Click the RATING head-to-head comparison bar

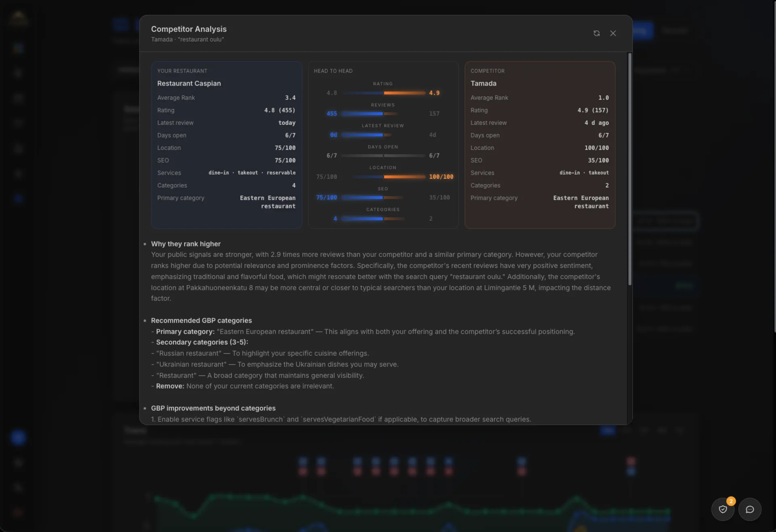(383, 93)
